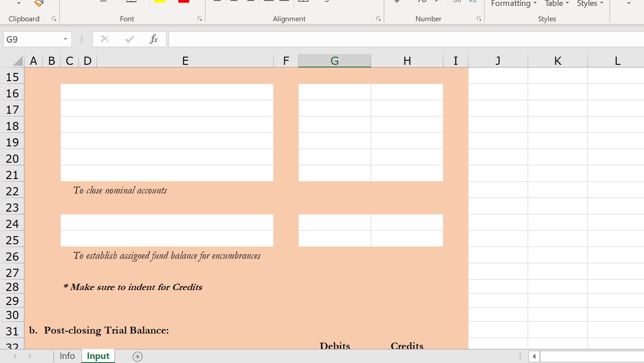Click the 'Credits' column label
This screenshot has height=363, width=644.
(407, 345)
